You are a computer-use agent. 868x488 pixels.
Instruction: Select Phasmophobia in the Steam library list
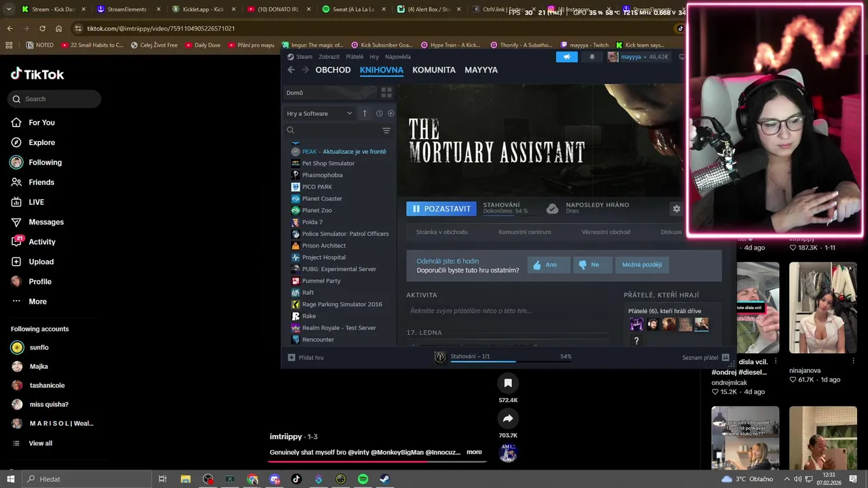[322, 175]
